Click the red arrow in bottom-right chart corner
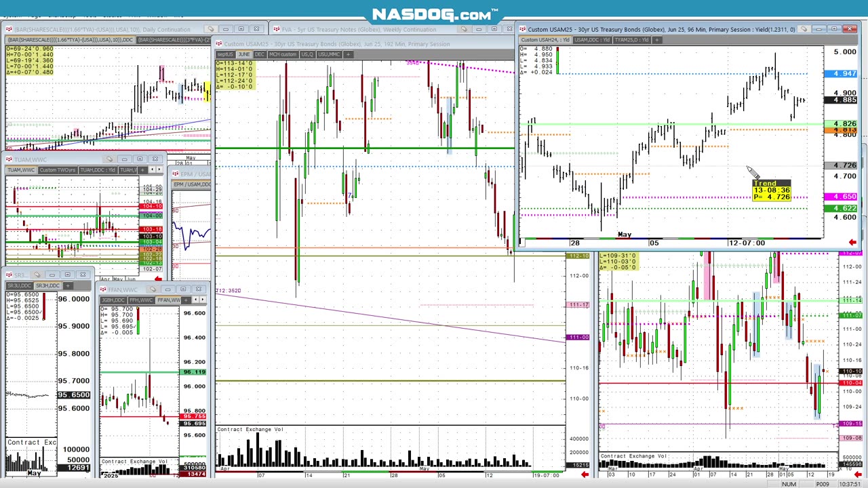Screen dimensions: 868x488 (857, 474)
